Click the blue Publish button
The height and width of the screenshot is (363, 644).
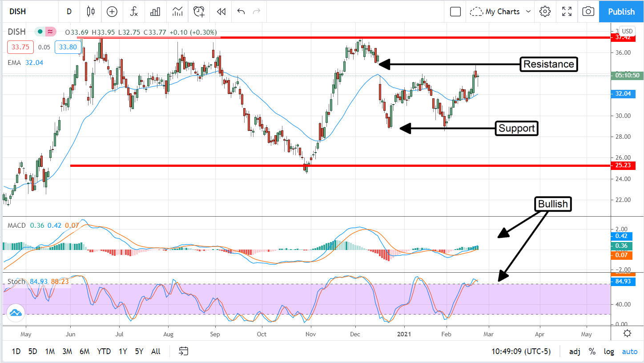click(x=621, y=12)
